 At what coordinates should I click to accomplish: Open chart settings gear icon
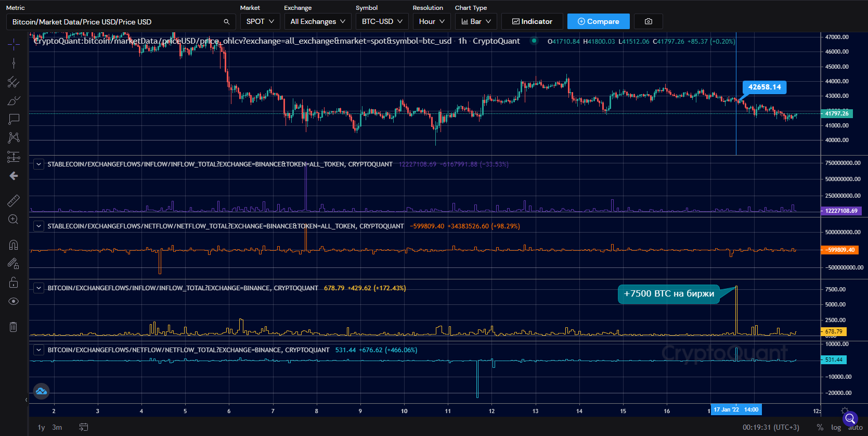[x=845, y=411]
